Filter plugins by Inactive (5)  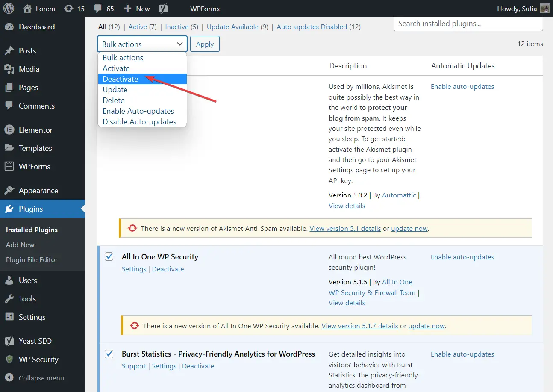point(182,27)
